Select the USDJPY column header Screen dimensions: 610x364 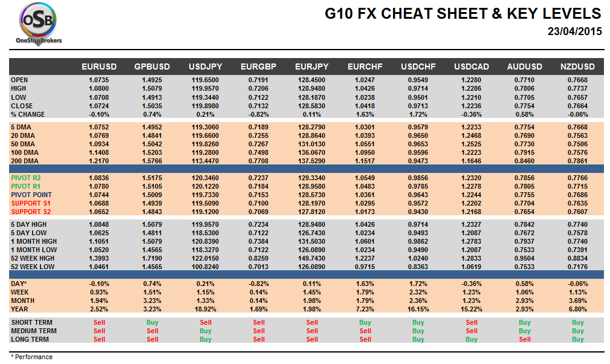(206, 67)
